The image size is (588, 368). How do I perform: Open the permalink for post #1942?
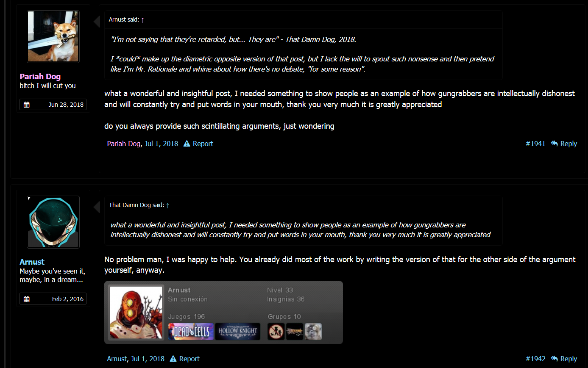pyautogui.click(x=535, y=359)
